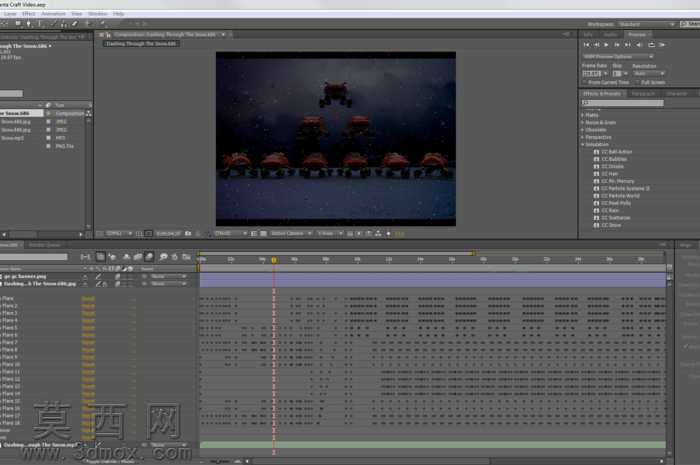Open the preview Resolution dropdown
Viewport: 700px width, 465px height.
coord(649,74)
